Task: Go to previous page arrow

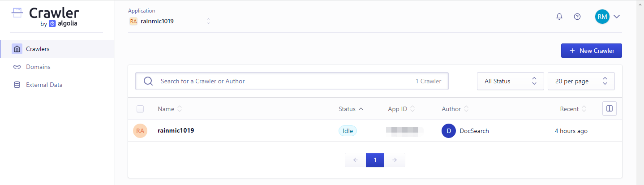Action: [356, 160]
